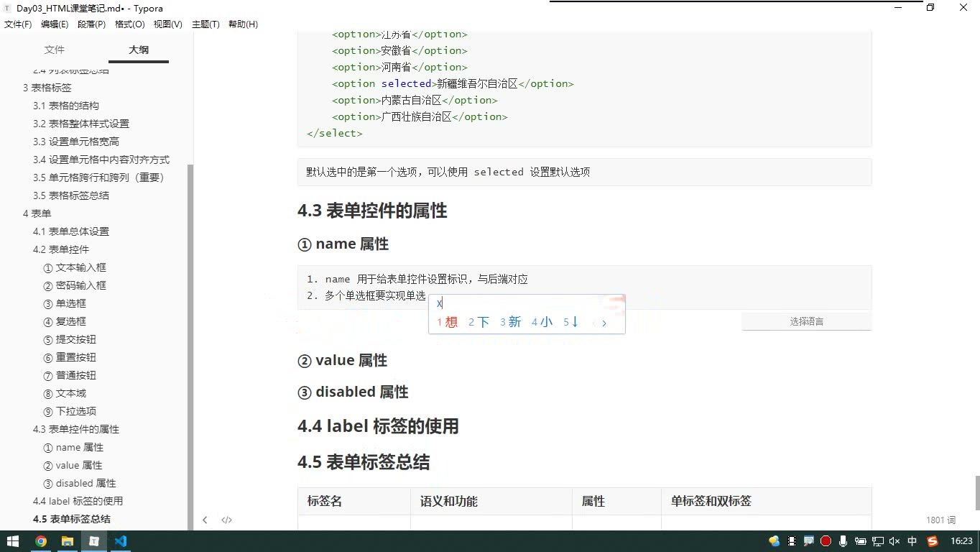
Task: Open Visual Studio Code from taskbar
Action: click(120, 541)
